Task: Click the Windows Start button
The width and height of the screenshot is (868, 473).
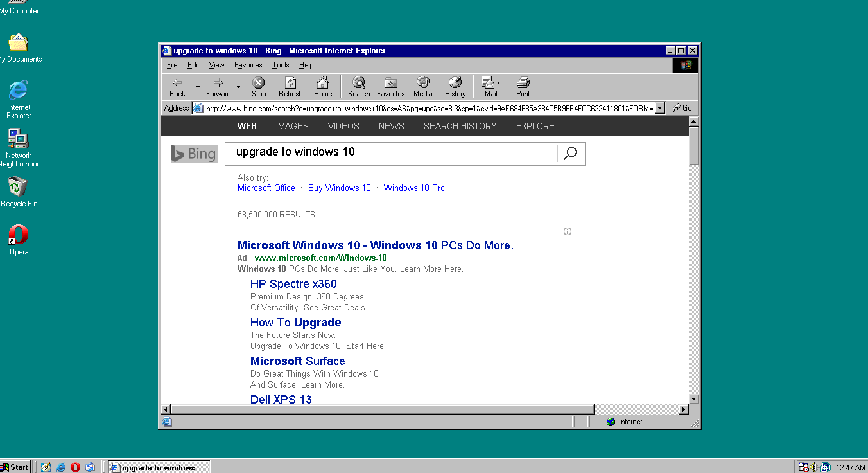Action: (x=15, y=467)
